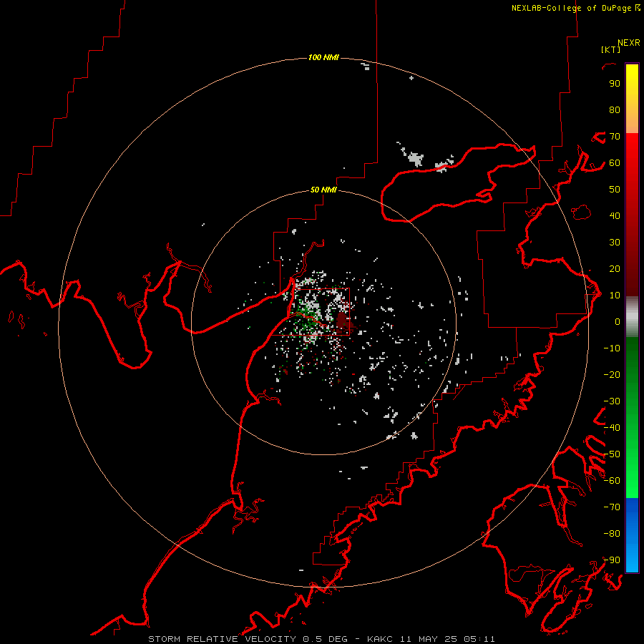Click the 10 value on the velocity scale

[615, 296]
